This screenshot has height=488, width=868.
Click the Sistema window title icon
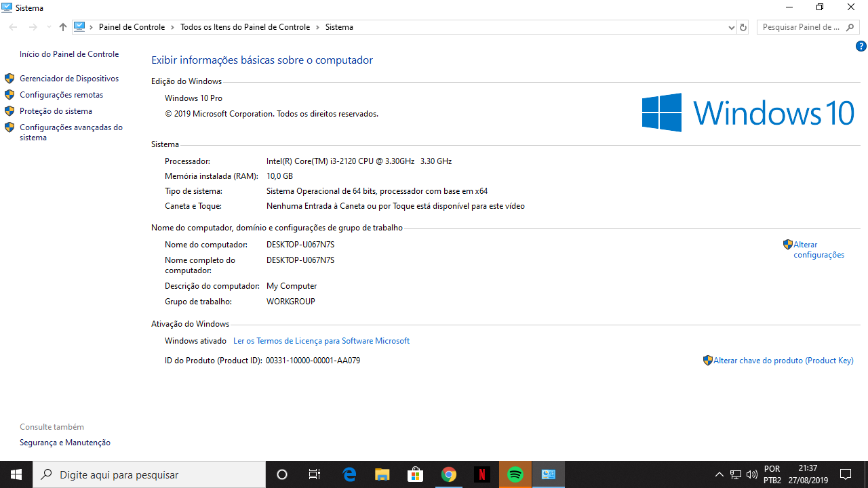(x=7, y=7)
